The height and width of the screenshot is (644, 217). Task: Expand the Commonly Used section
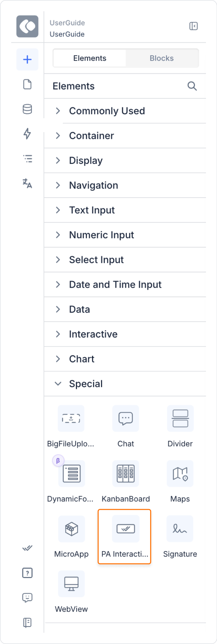coord(125,111)
